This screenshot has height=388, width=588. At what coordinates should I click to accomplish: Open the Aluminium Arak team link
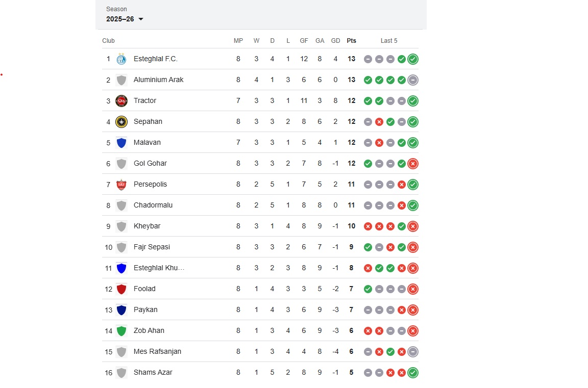(x=158, y=80)
